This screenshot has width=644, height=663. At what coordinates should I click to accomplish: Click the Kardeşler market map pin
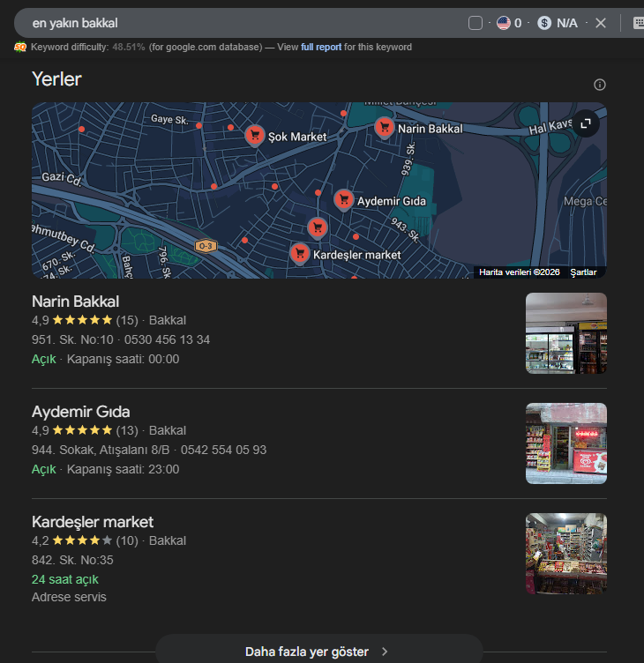point(300,254)
